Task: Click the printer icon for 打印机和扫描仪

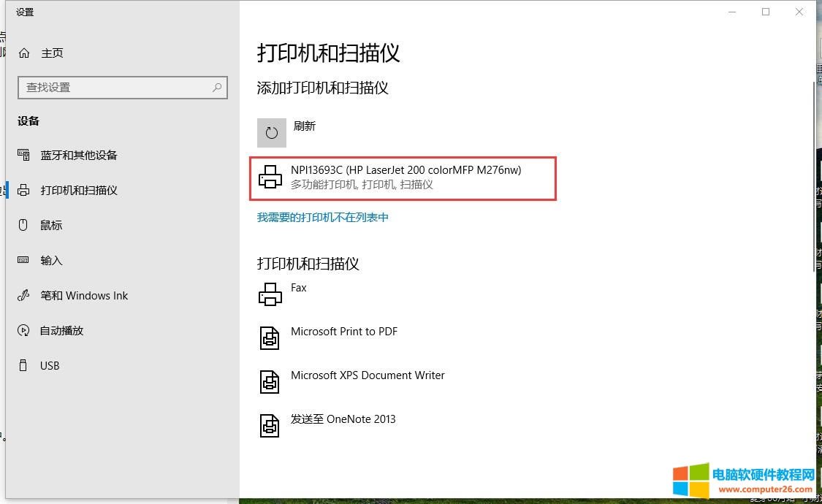Action: 23,190
